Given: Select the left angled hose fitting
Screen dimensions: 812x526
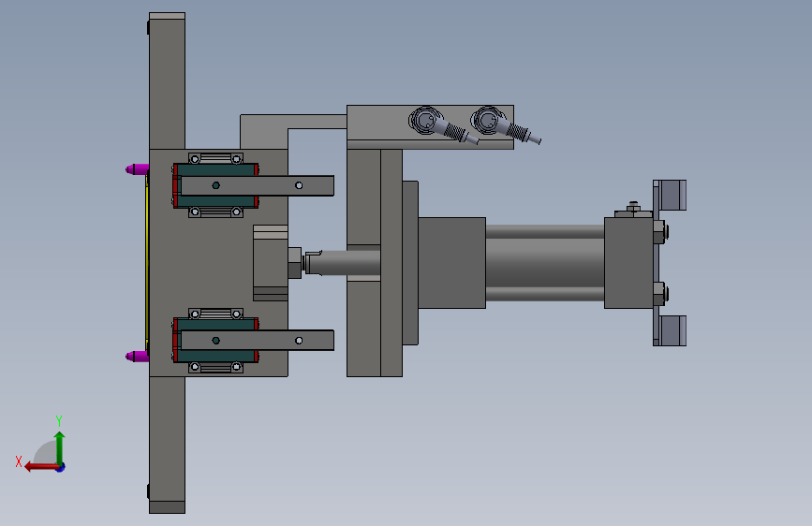Looking at the screenshot, I should [x=443, y=125].
